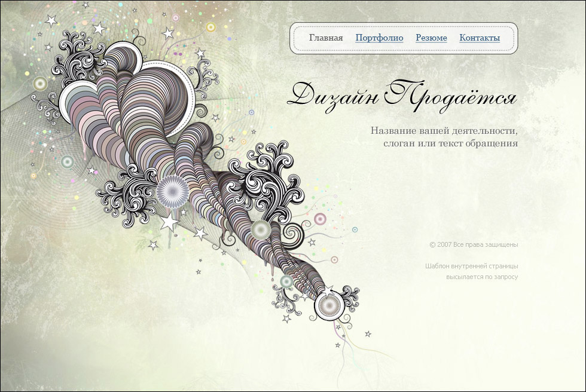Go to the Портфолио page
Screen dimensions: 586x392
pos(379,38)
